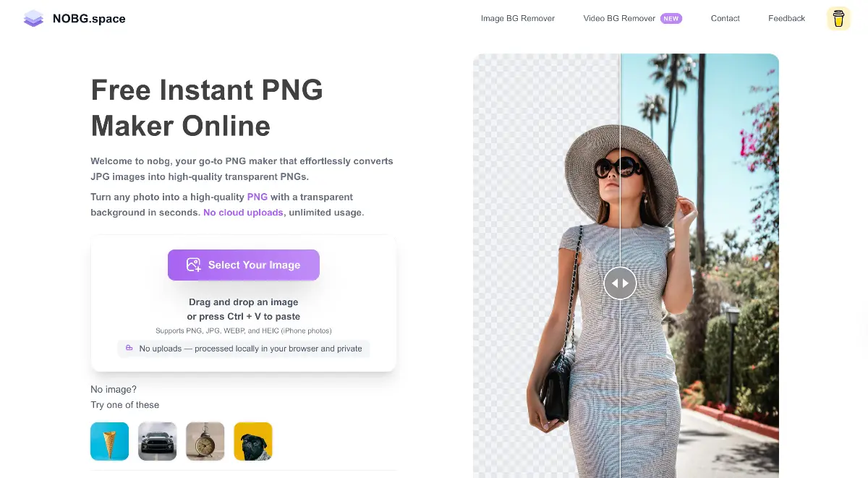Choose the pocket watch sample image
This screenshot has height=478, width=868.
205,441
